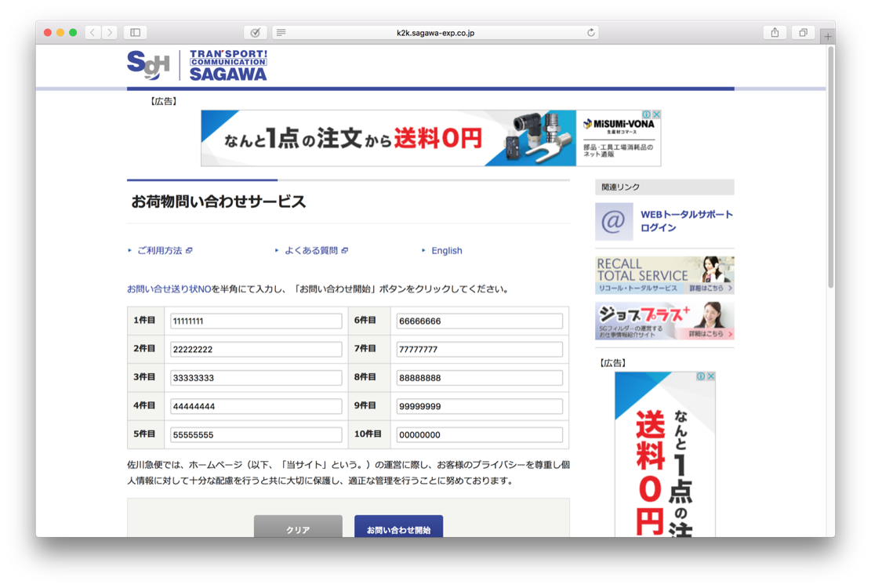Close the top banner ad X icon

click(656, 114)
